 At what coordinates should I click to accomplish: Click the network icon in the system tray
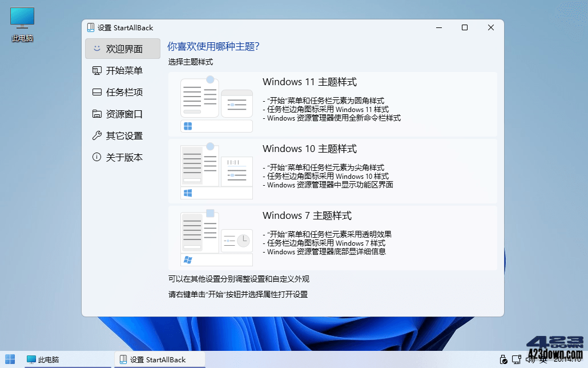click(x=516, y=360)
